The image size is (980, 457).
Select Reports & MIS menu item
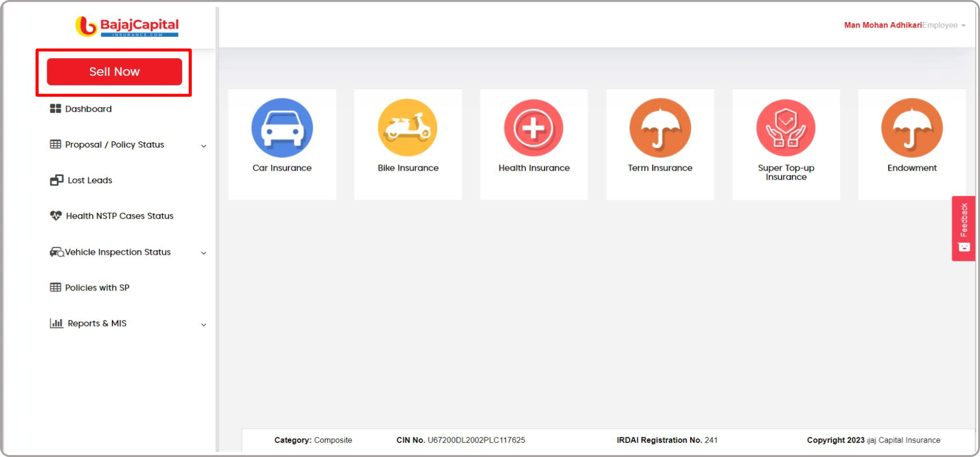(97, 323)
